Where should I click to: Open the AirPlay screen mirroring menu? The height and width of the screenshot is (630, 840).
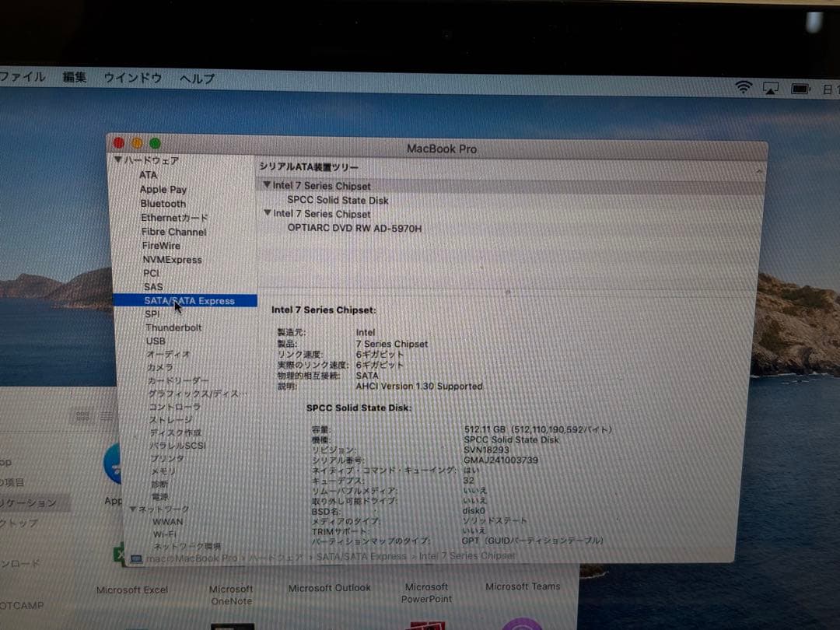point(770,87)
